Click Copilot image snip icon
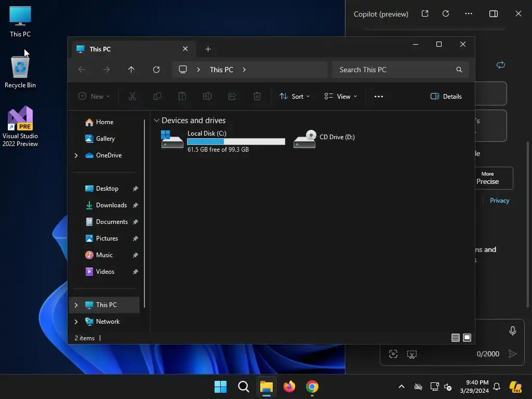This screenshot has height=399, width=532. [412, 354]
